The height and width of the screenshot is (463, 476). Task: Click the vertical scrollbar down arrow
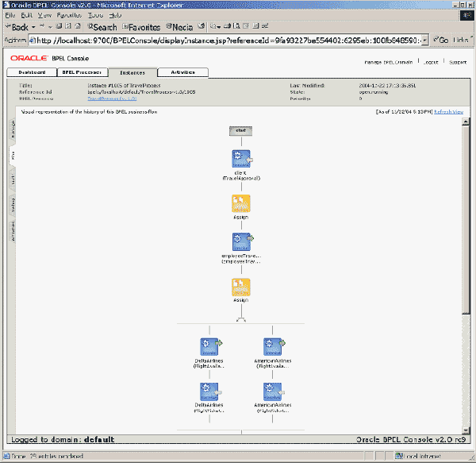466,430
